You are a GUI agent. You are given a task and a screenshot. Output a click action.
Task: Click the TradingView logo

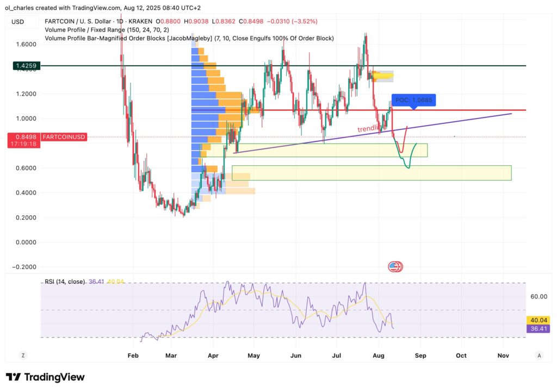tap(44, 377)
